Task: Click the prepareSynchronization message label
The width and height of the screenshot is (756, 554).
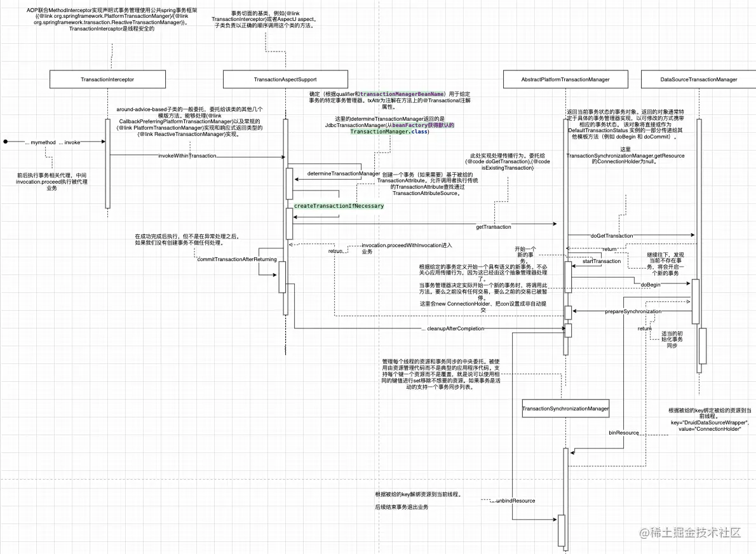Action: click(633, 311)
